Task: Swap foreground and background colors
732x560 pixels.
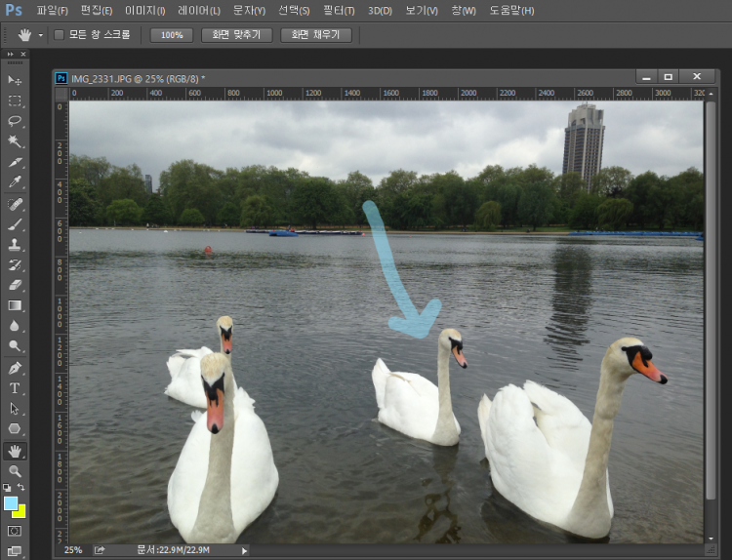Action: click(22, 487)
